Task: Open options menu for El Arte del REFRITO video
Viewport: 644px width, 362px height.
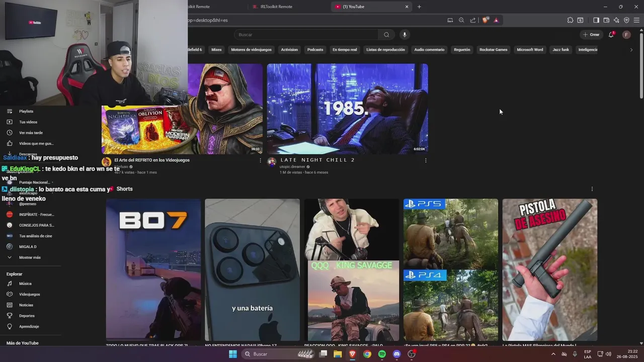Action: click(x=260, y=160)
